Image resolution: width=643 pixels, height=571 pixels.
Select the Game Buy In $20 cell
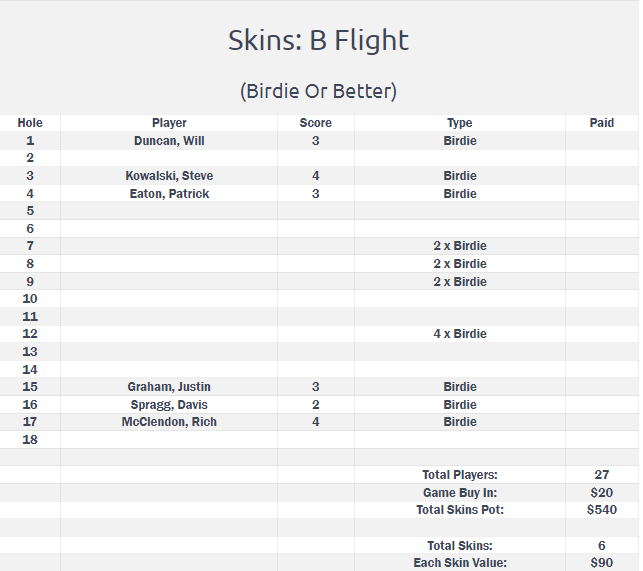(x=602, y=492)
